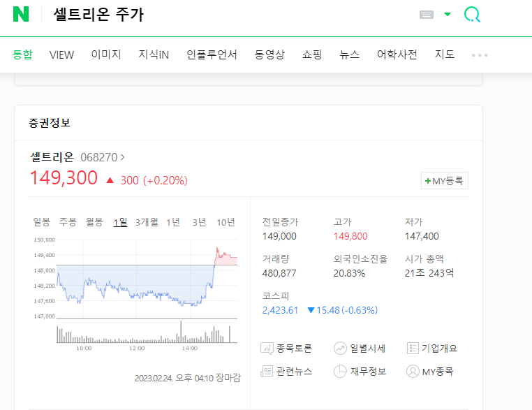Screen dimensions: 532x410
Task: Select the 3개월 chart range
Action: point(147,222)
